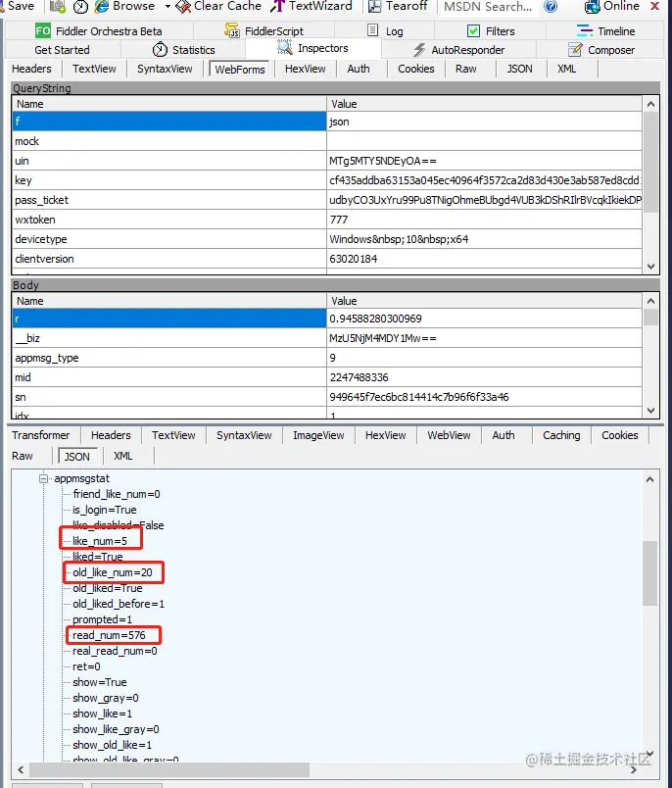The image size is (672, 788).
Task: Open the FiddlerScript tab
Action: (x=264, y=31)
